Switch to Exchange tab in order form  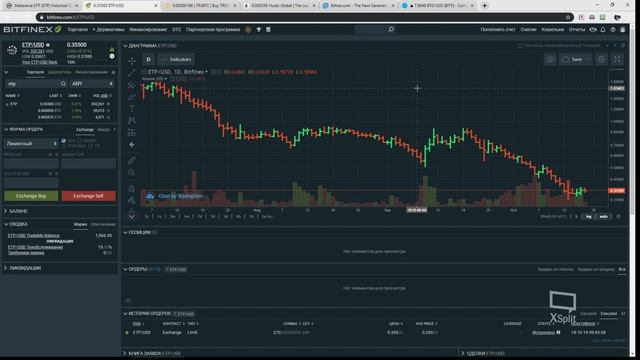[x=85, y=130]
